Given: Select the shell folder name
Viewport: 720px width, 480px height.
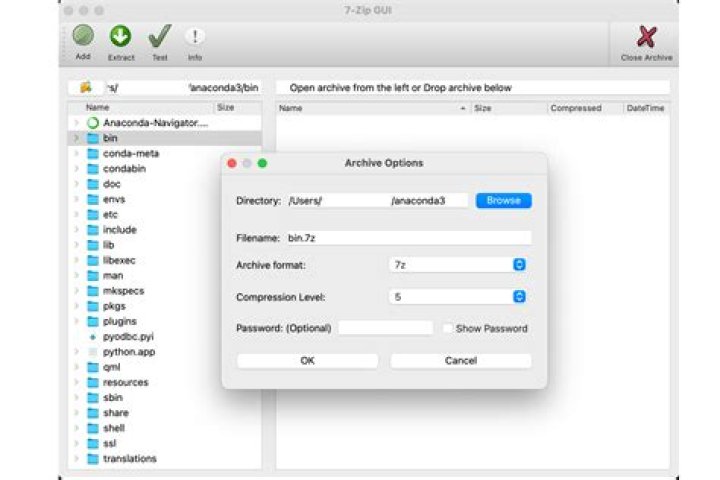Looking at the screenshot, I should click(x=114, y=428).
